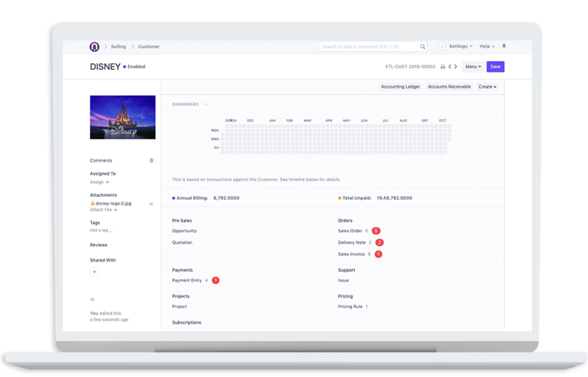Click the Disney customer image thumbnail

pos(122,117)
